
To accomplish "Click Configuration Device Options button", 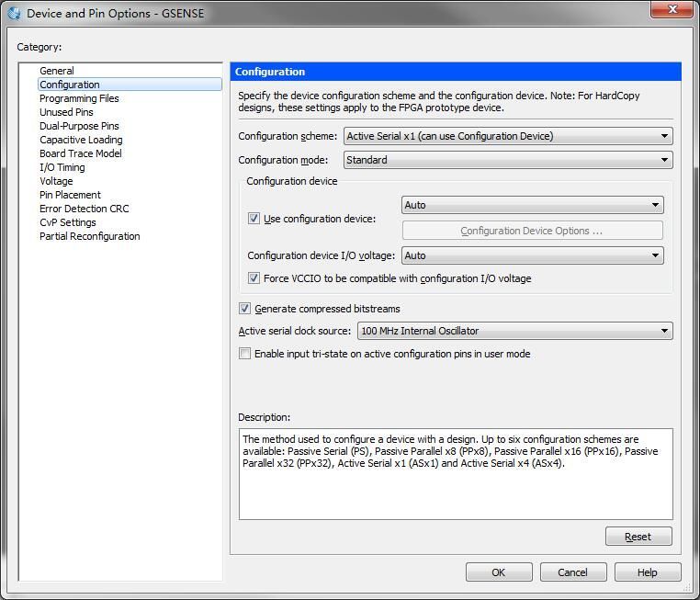I will (533, 231).
